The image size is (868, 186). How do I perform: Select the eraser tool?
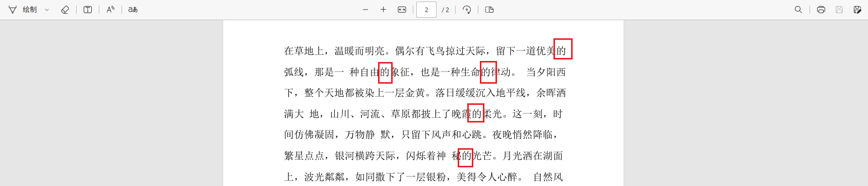65,10
